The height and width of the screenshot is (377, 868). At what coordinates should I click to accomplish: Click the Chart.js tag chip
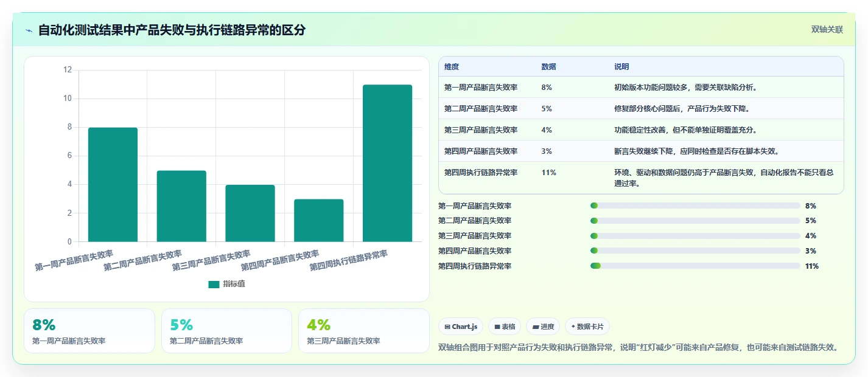tap(461, 327)
